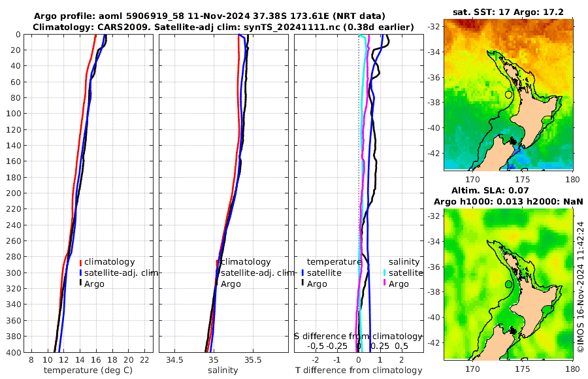
Task: Click the 'S difference from climatology' label
Action: point(358,337)
